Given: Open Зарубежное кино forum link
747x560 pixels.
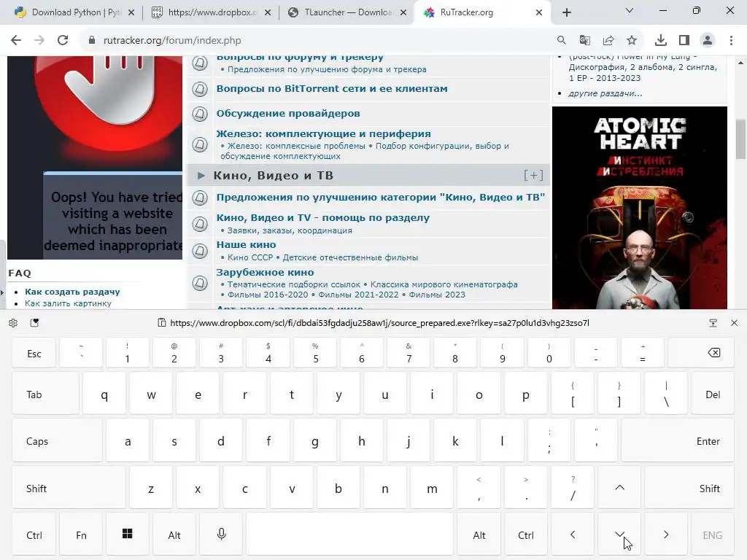Looking at the screenshot, I should (x=265, y=273).
